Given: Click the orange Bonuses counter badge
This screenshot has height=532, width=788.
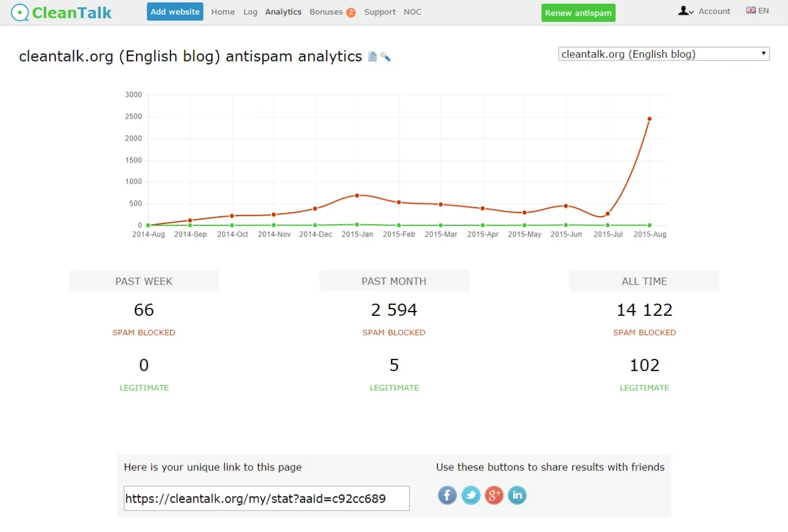Looking at the screenshot, I should tap(351, 12).
